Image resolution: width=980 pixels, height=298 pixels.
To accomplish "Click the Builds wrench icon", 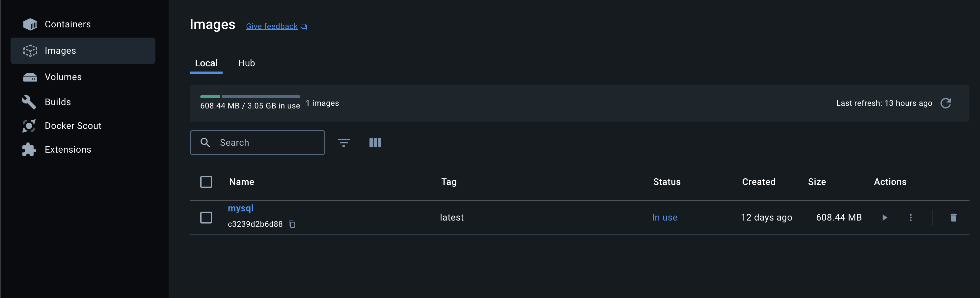I will point(29,102).
